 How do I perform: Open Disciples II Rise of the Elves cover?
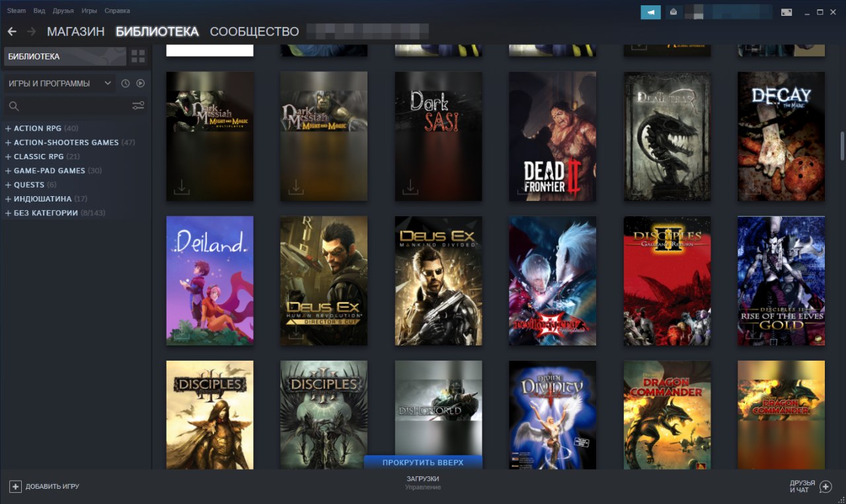tap(781, 281)
